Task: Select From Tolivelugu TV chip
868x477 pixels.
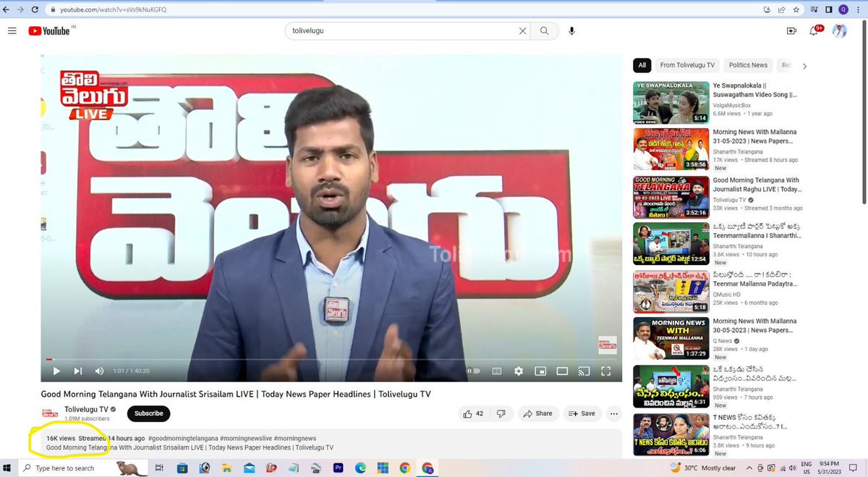Action: pyautogui.click(x=687, y=65)
